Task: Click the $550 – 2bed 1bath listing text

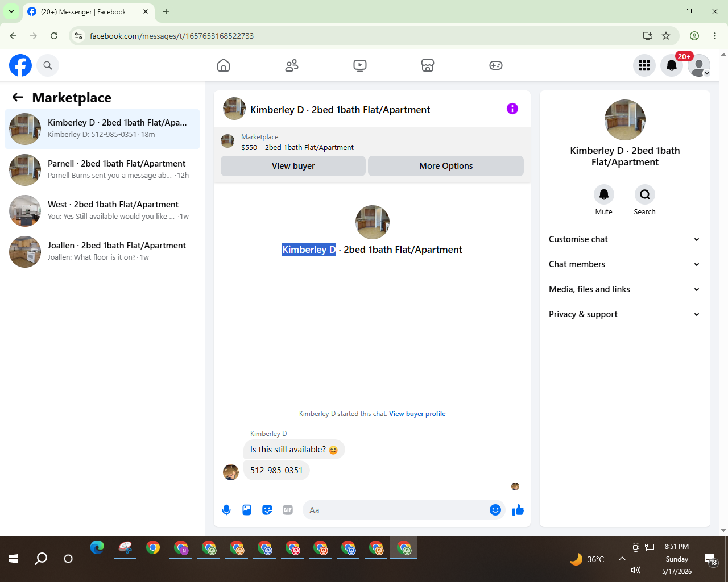Action: point(297,147)
